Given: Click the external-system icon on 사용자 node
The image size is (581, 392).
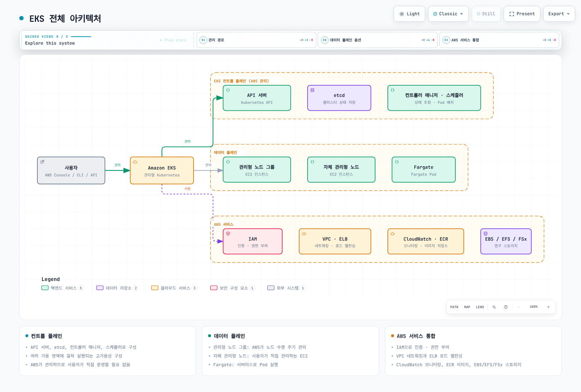Looking at the screenshot, I should (42, 162).
